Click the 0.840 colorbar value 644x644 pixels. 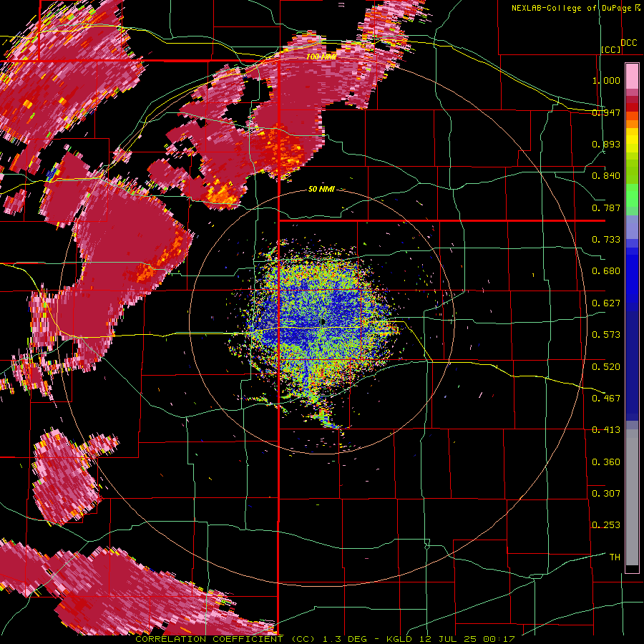tap(606, 176)
